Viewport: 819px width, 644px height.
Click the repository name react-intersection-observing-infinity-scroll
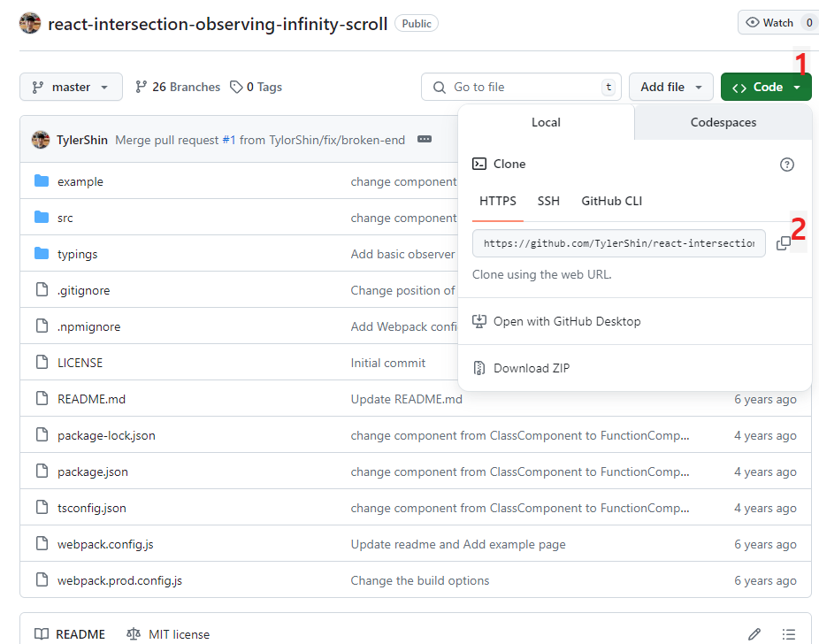click(218, 24)
